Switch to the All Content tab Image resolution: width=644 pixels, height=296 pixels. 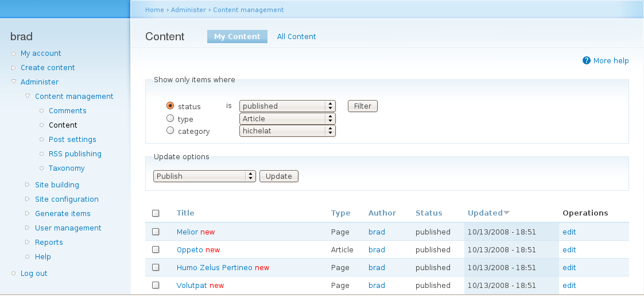point(296,37)
